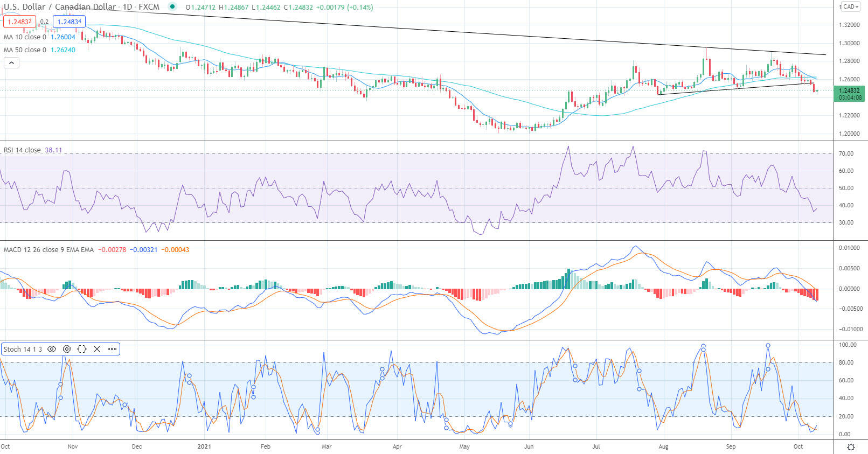The width and height of the screenshot is (868, 454).
Task: Select the MACD 12 26 close 9 legend
Action: click(x=48, y=250)
